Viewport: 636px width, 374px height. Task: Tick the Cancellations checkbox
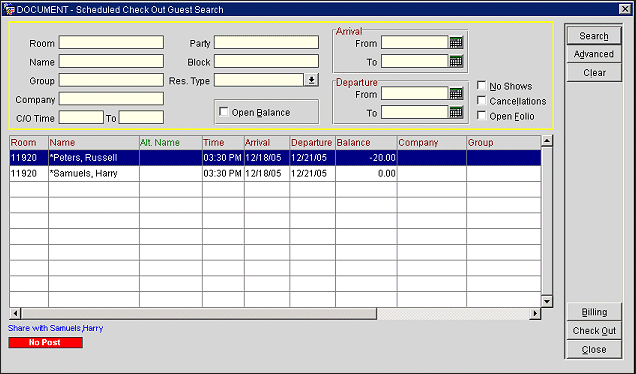click(481, 101)
